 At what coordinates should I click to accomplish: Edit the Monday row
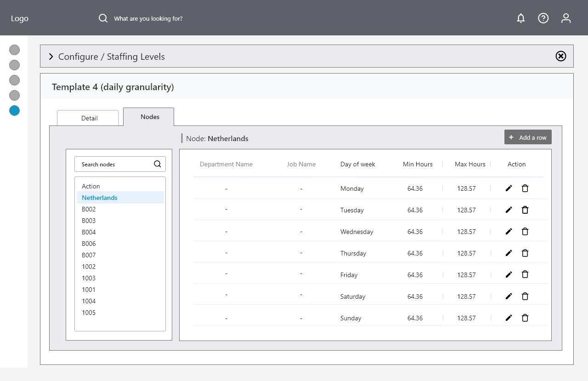coord(509,188)
